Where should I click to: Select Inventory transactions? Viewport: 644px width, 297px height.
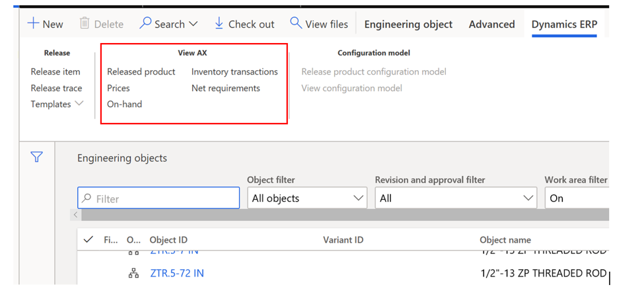[x=234, y=71]
